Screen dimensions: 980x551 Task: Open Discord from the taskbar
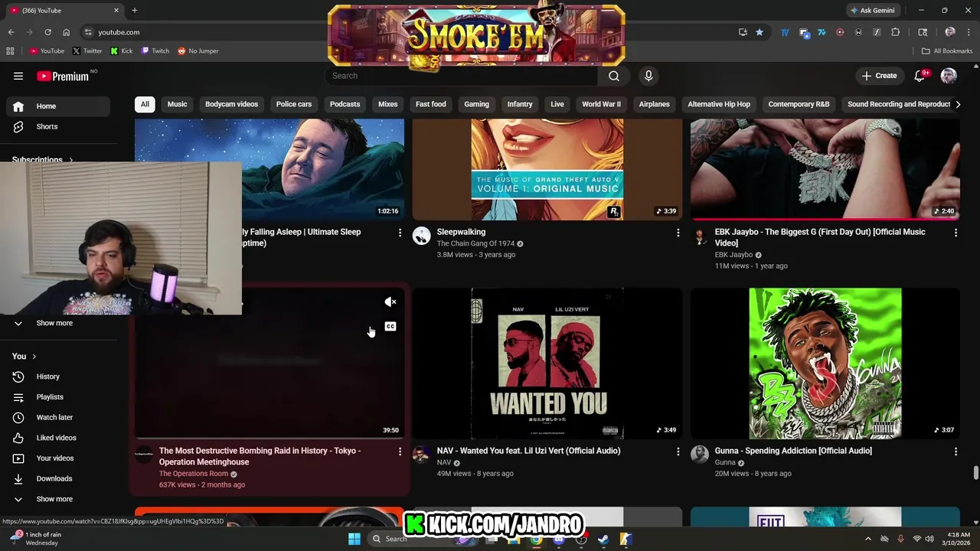pos(559,539)
